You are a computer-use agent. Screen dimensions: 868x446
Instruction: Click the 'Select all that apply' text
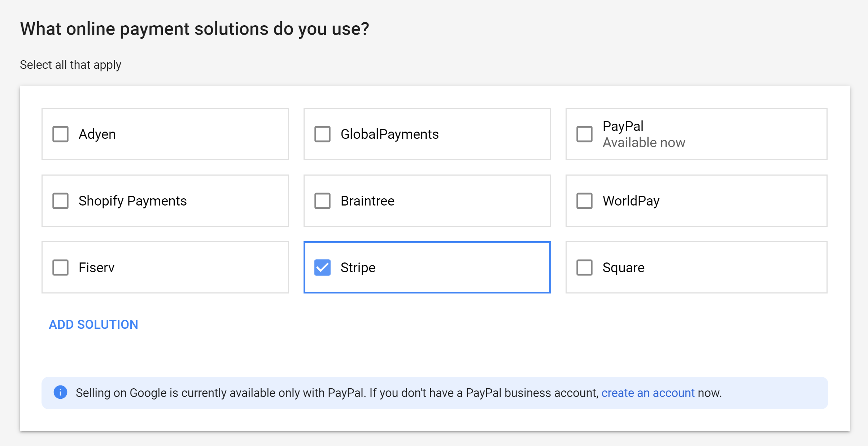click(x=70, y=65)
